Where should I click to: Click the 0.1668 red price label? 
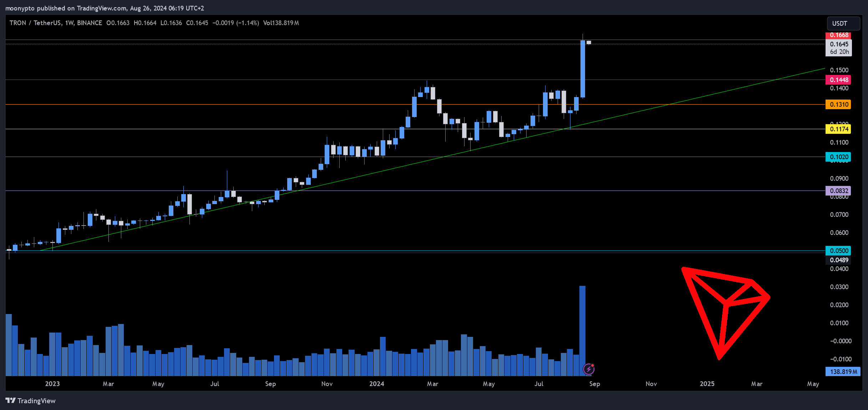(838, 35)
